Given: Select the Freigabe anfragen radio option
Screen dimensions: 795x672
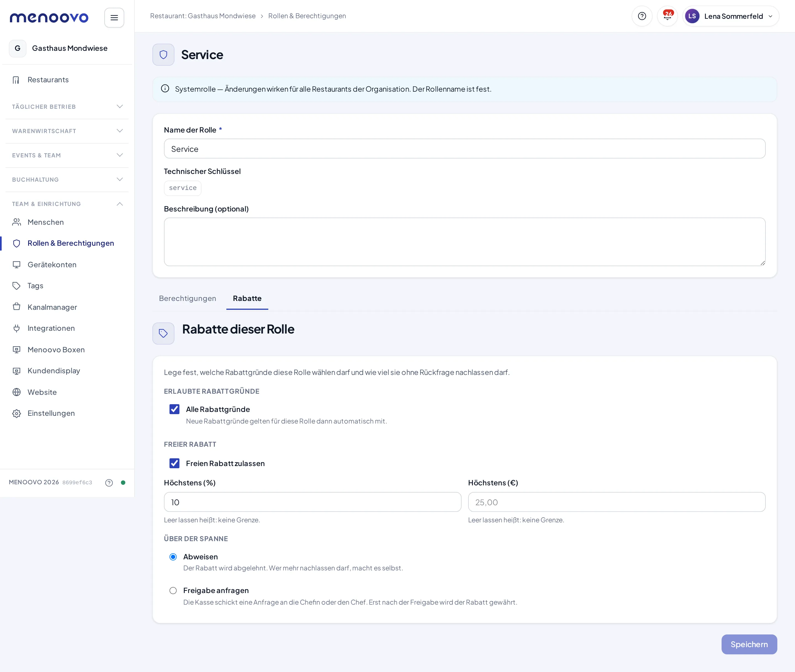Looking at the screenshot, I should click(x=173, y=591).
